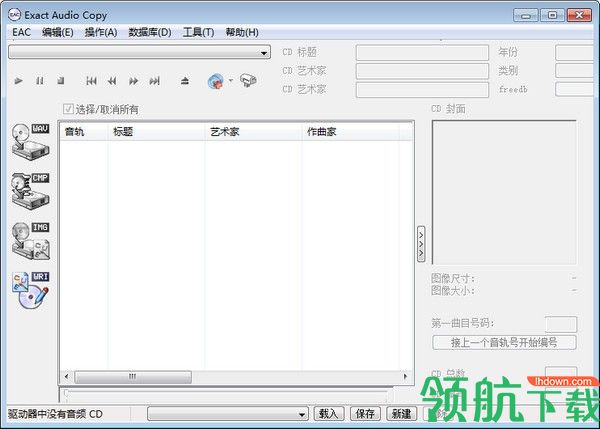Click the scrollbar right arrow
The height and width of the screenshot is (429, 600).
pos(405,377)
